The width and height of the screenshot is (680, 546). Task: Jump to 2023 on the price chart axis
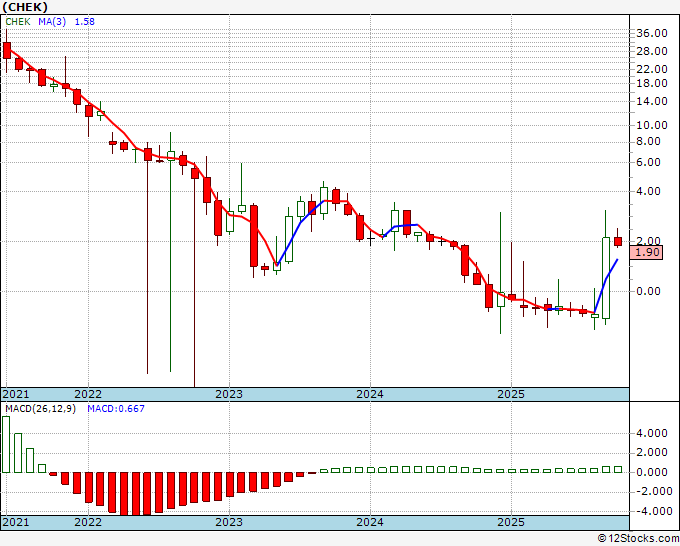pyautogui.click(x=229, y=394)
